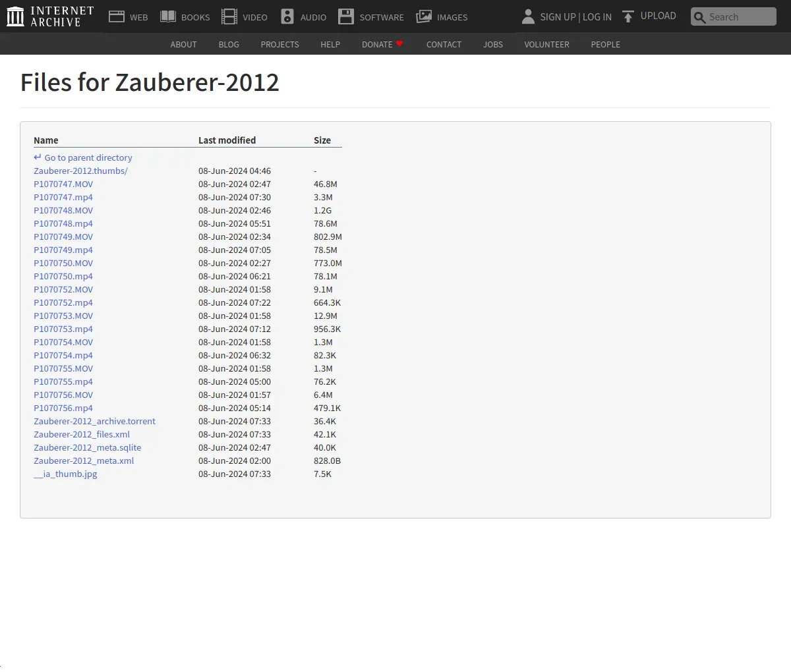This screenshot has width=791, height=672.
Task: Open the PEOPLE menu item
Action: click(x=606, y=44)
